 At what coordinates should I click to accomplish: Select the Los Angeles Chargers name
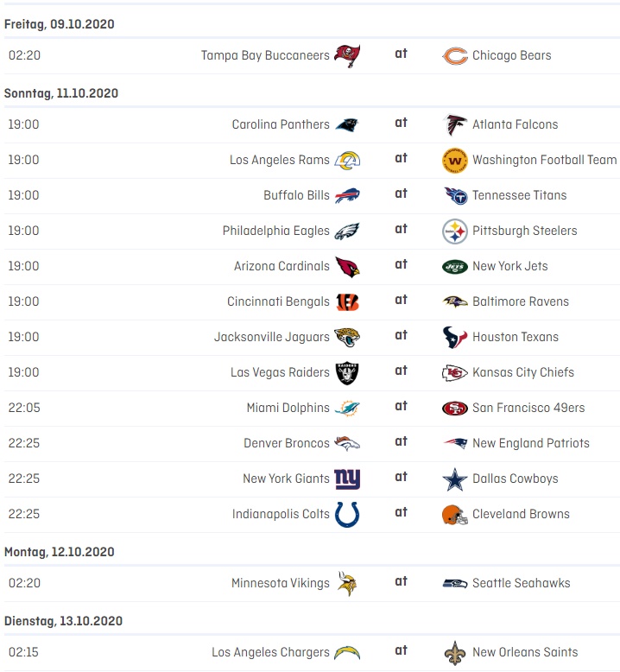270,652
